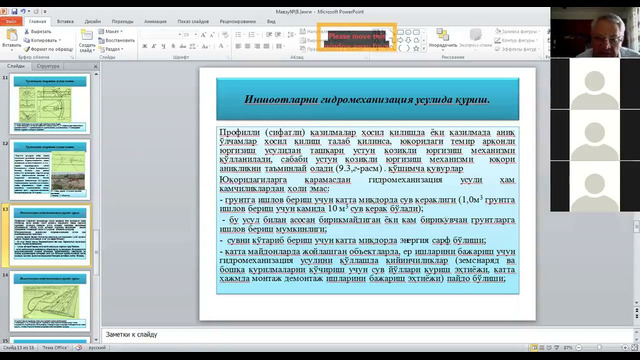This screenshot has width=640, height=360.
Task: Click Decrease List Level indent icon
Action: pos(269,35)
